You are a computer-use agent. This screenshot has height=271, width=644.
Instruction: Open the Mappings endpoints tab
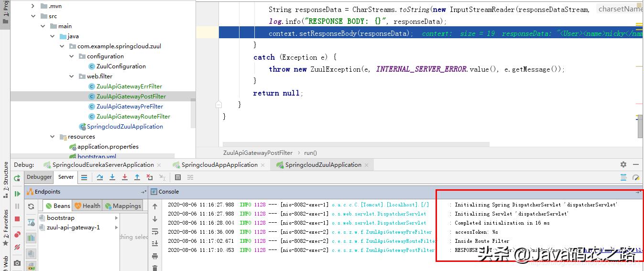click(123, 206)
